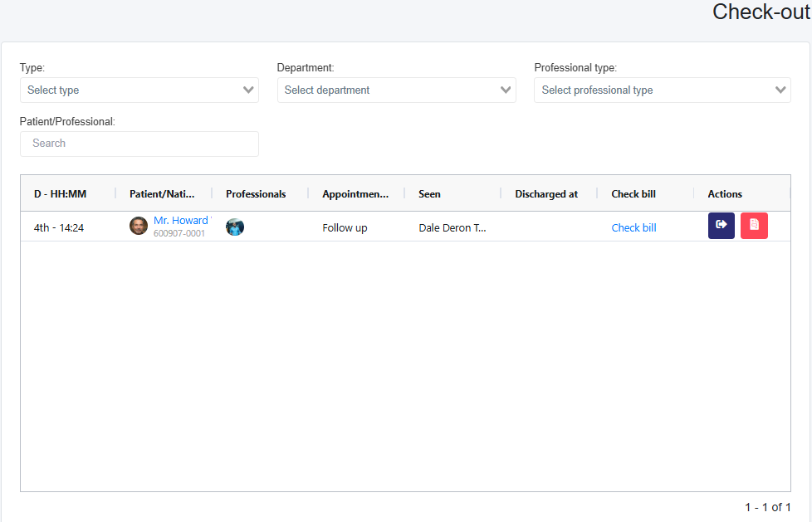
Task: Click the Professionals column header
Action: tap(256, 194)
